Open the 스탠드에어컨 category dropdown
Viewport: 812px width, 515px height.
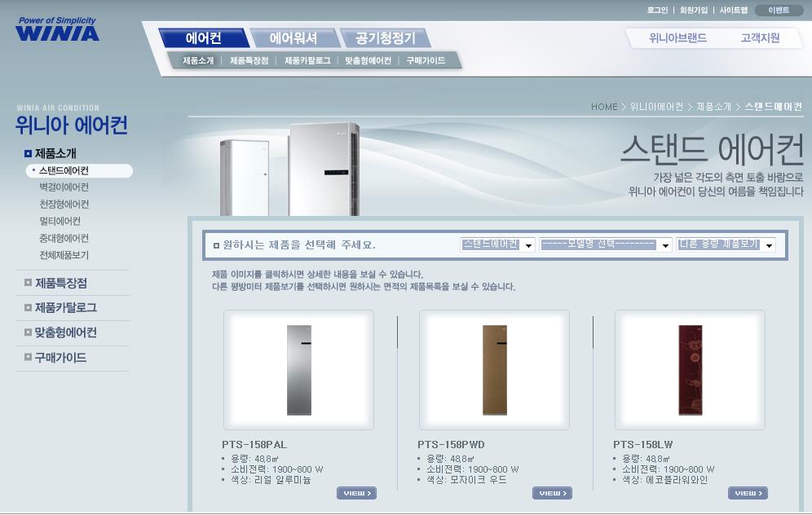497,244
